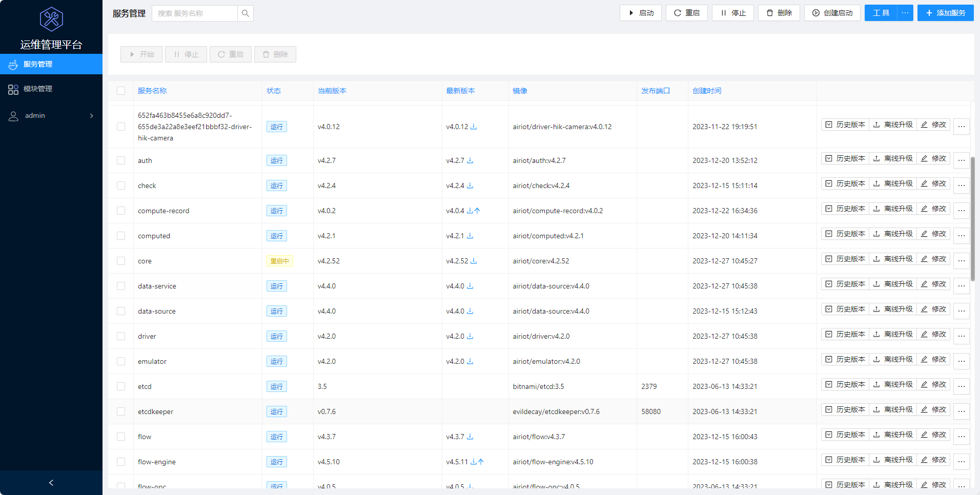The height and width of the screenshot is (495, 980).
Task: Click the top 重启 button
Action: click(x=687, y=13)
